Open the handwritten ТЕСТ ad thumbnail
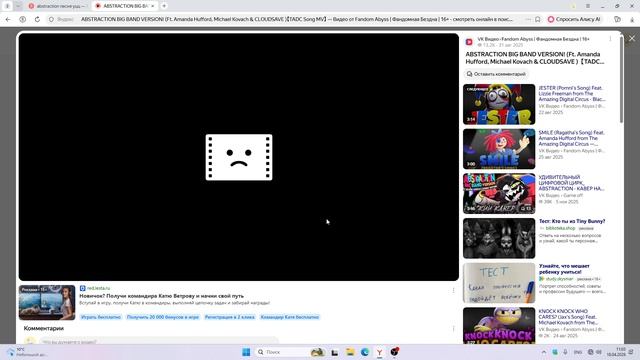640x360 pixels. tap(499, 283)
